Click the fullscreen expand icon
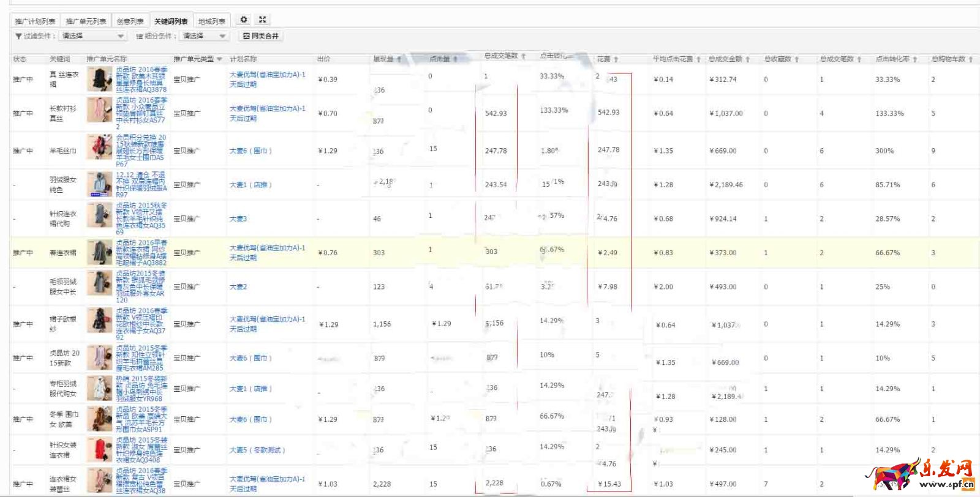Screen dimensions: 980x497 [262, 20]
